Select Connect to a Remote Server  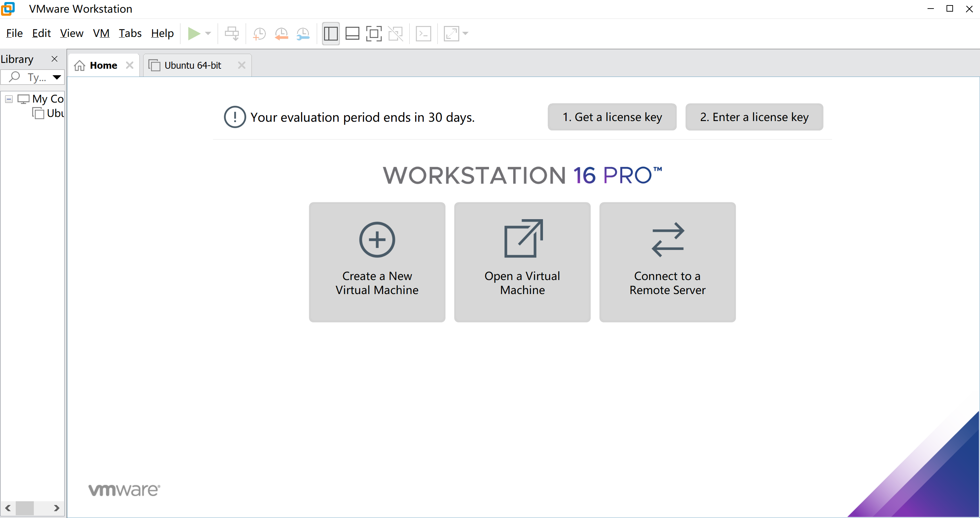coord(667,262)
